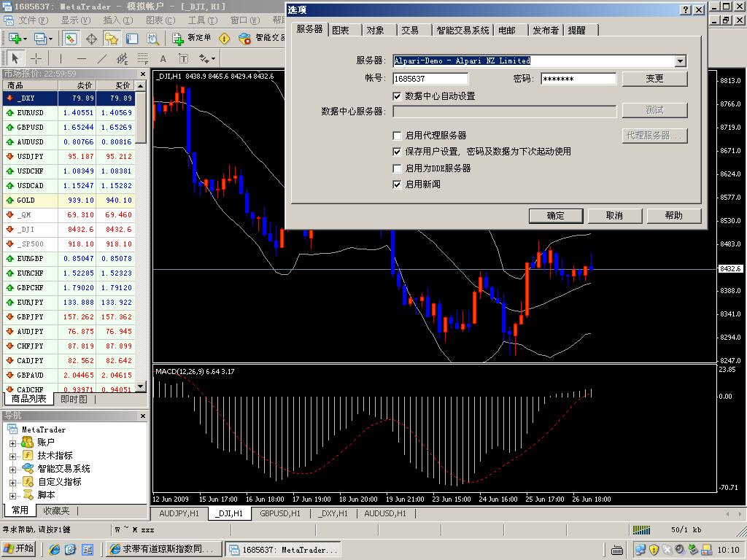Open the 收藏夹 tab in navigator
This screenshot has width=747, height=560.
[56, 510]
